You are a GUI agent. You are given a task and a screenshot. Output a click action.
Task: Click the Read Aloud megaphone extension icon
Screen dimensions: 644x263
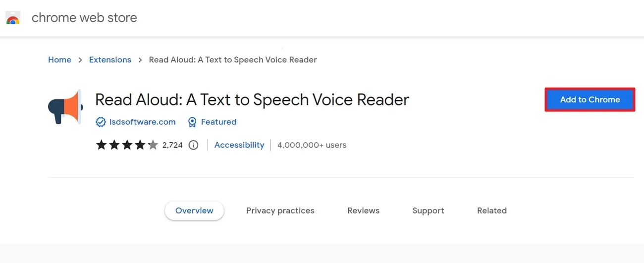click(65, 107)
